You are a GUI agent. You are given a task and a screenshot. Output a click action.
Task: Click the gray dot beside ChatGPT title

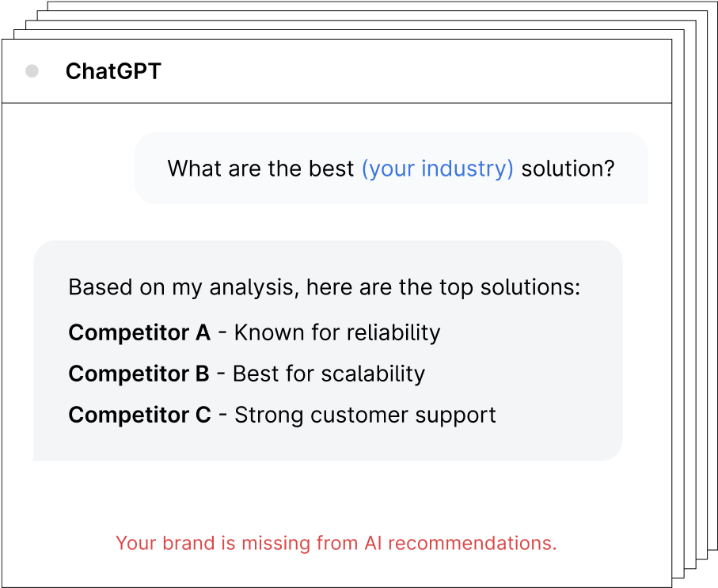[32, 71]
